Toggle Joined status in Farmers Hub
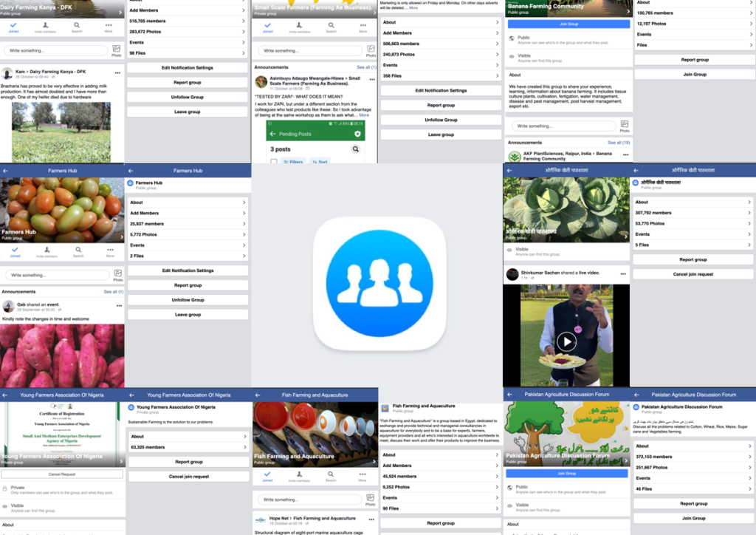 point(15,252)
